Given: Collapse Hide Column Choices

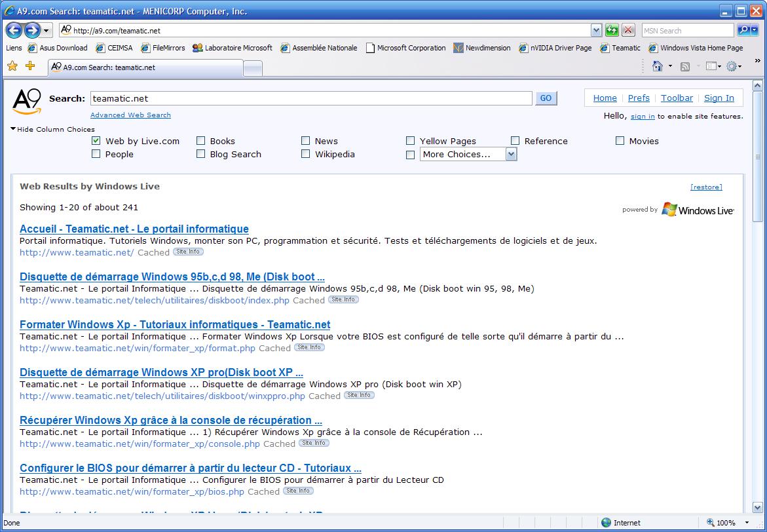Looking at the screenshot, I should point(52,129).
